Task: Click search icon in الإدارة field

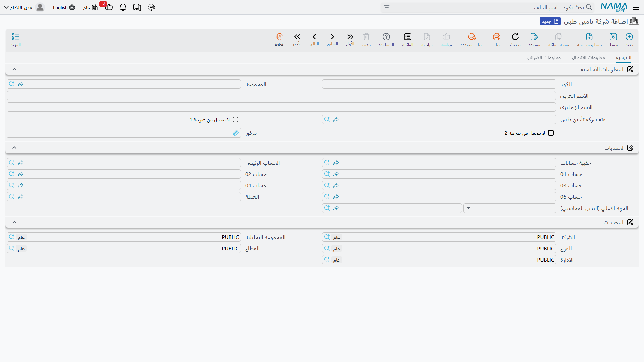Action: coord(327,260)
